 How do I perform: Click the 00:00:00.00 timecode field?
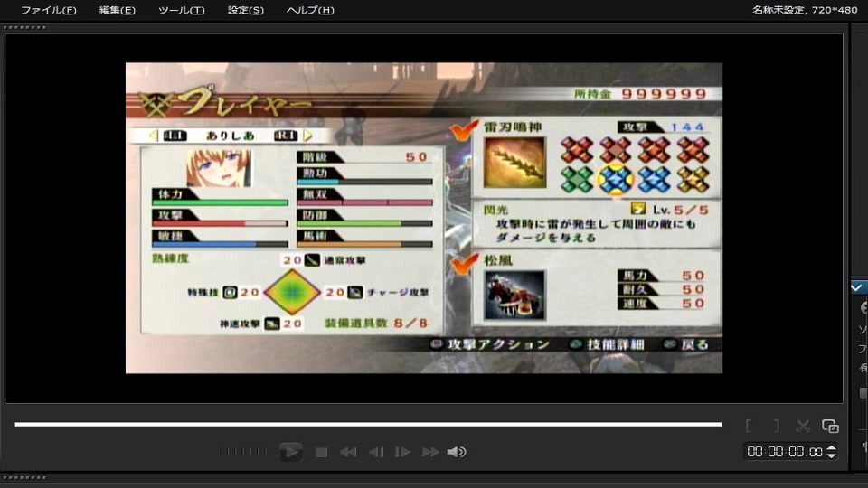pyautogui.click(x=785, y=452)
